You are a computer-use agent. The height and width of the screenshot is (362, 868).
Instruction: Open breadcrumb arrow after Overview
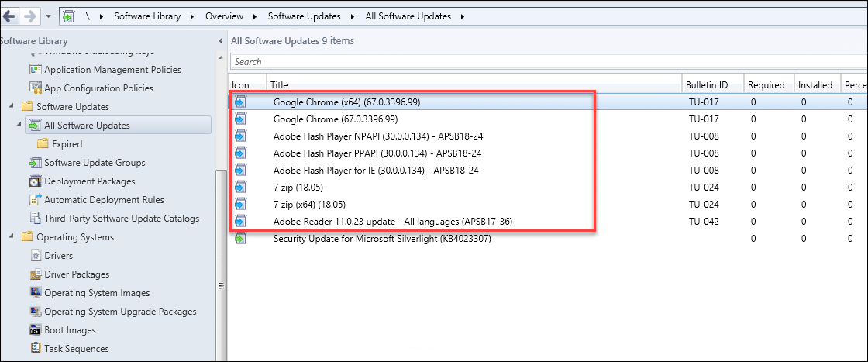click(x=255, y=16)
